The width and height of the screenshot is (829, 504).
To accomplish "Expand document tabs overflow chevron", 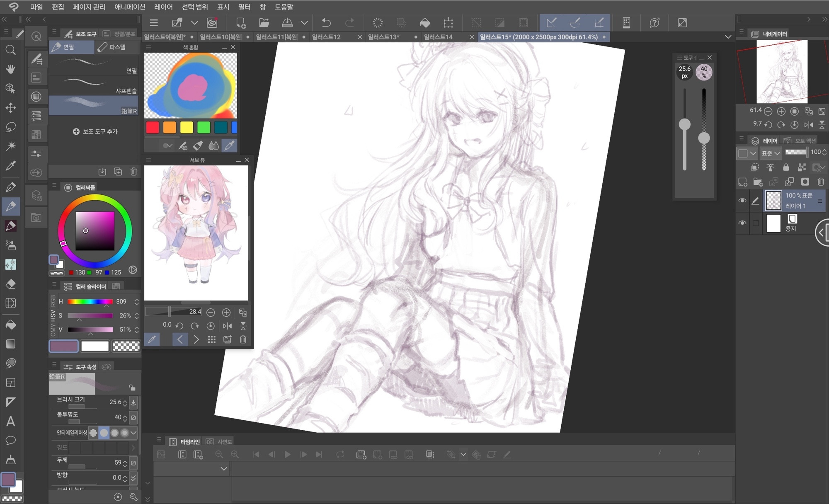I will coord(728,37).
